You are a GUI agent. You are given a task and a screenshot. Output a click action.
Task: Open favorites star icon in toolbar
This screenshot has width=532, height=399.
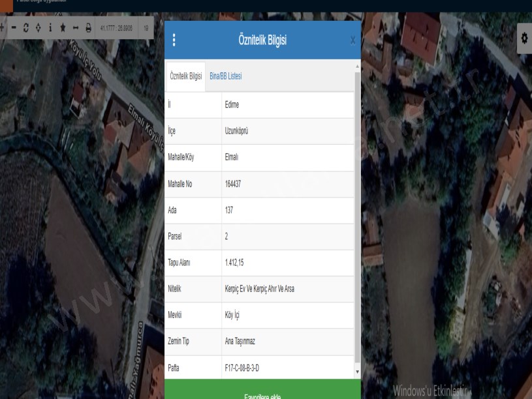point(63,29)
